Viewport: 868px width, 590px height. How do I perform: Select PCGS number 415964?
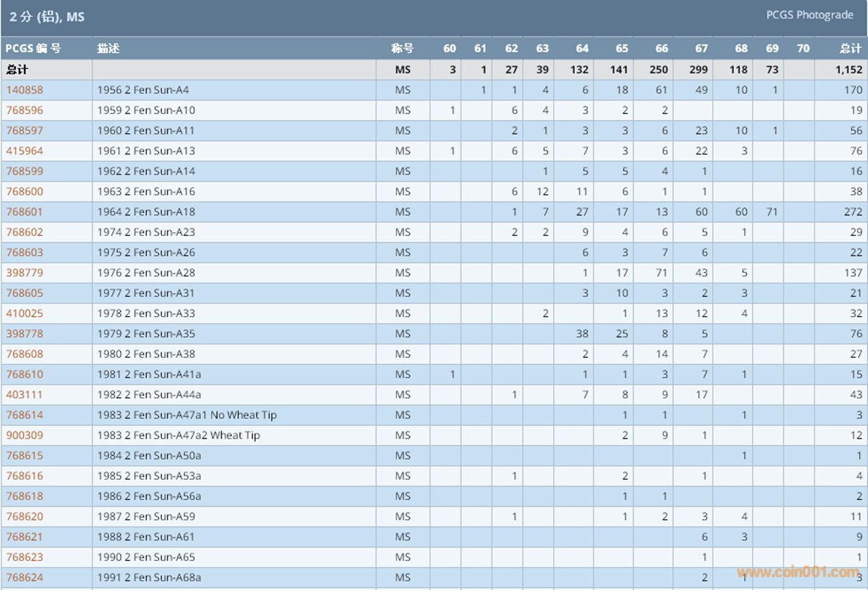click(x=24, y=151)
